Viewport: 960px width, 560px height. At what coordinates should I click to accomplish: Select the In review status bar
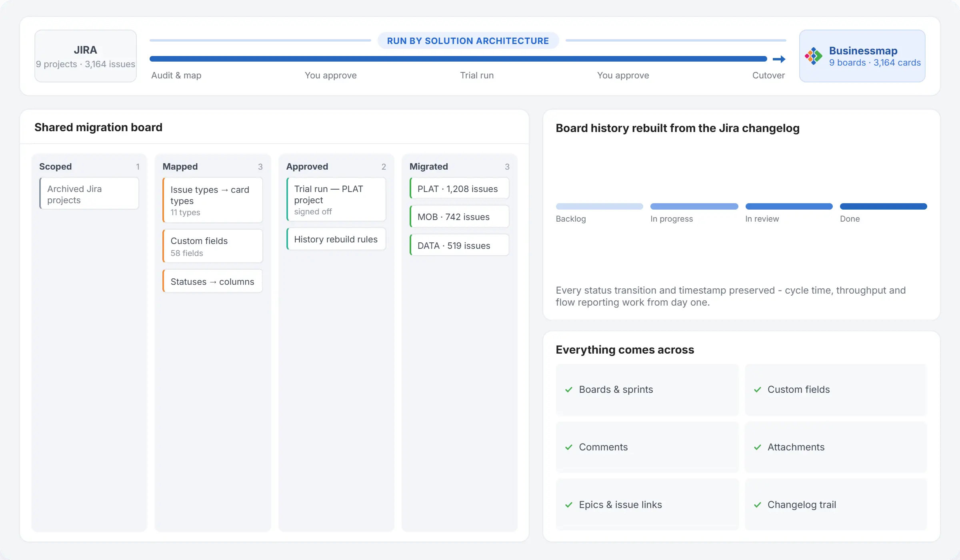[x=789, y=206]
